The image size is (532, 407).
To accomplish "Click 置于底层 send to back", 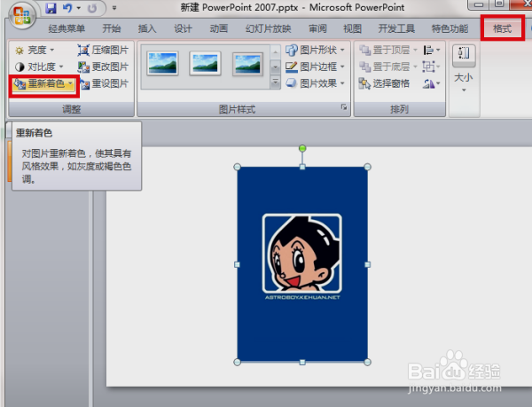I will 385,67.
